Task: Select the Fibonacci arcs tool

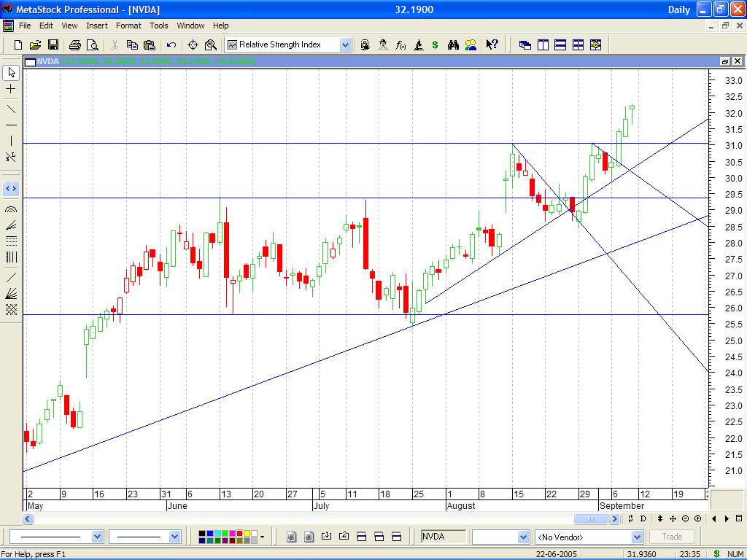Action: coord(12,209)
